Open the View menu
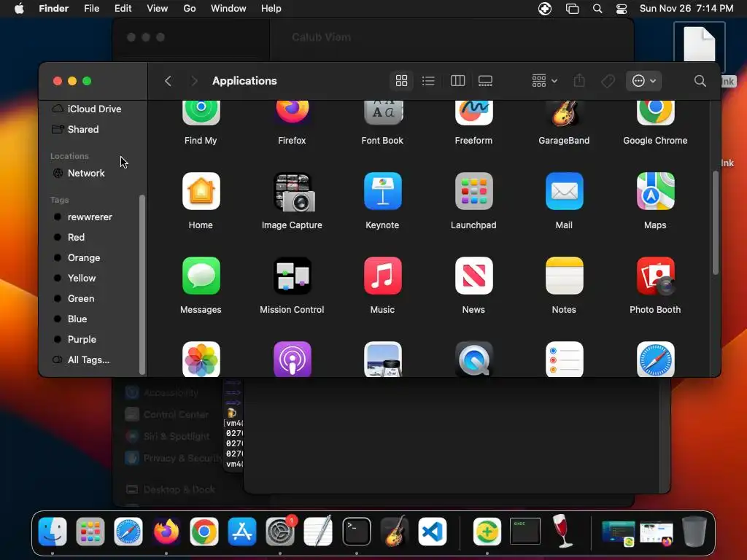Screen dimensions: 747x560 [x=158, y=9]
